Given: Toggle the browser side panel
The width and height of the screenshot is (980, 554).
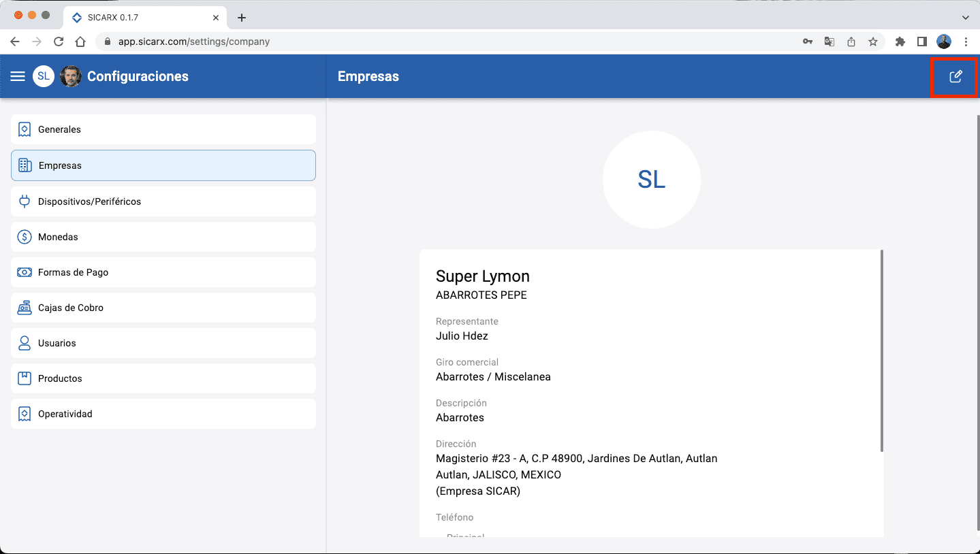Looking at the screenshot, I should pyautogui.click(x=922, y=42).
